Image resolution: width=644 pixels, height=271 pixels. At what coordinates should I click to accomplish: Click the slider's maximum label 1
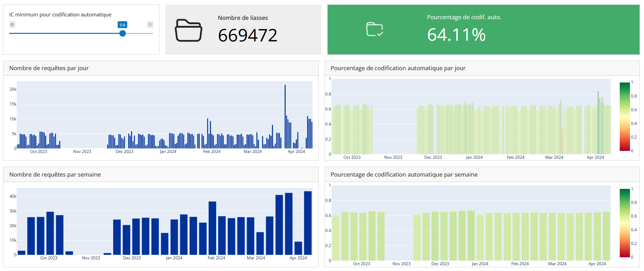click(x=150, y=25)
